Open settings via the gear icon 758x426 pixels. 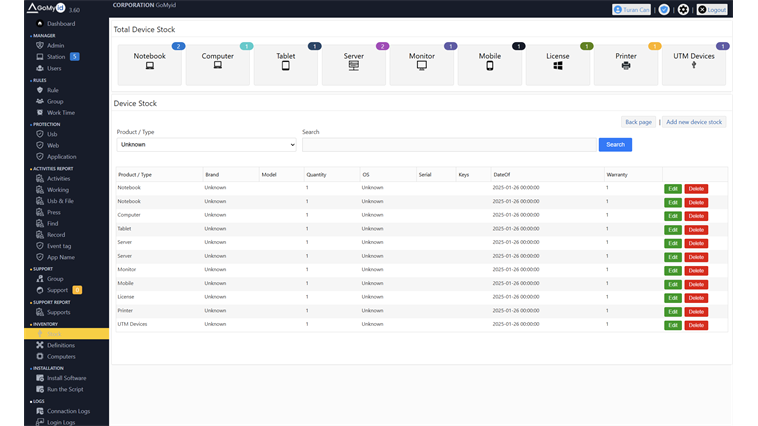pos(683,9)
